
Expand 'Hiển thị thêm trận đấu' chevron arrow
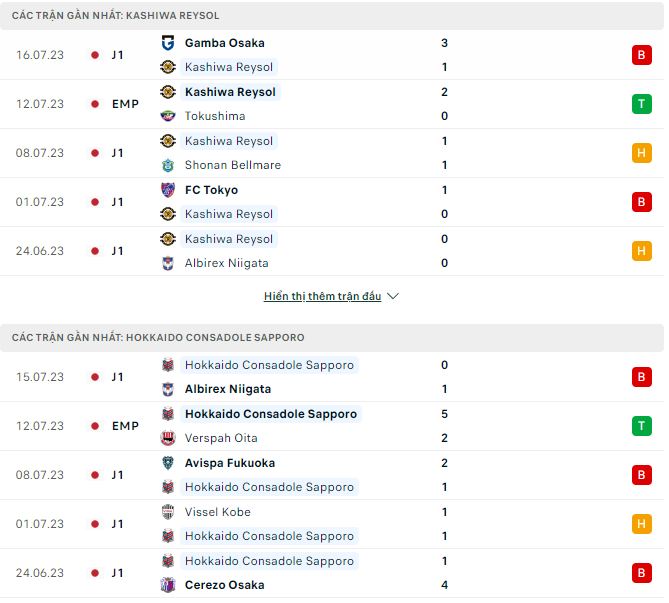393,297
